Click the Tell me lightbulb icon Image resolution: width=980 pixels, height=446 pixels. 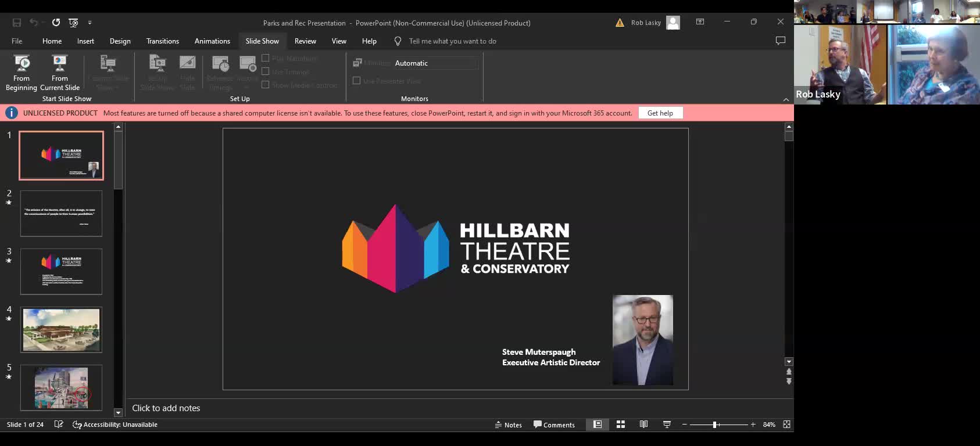tap(398, 41)
